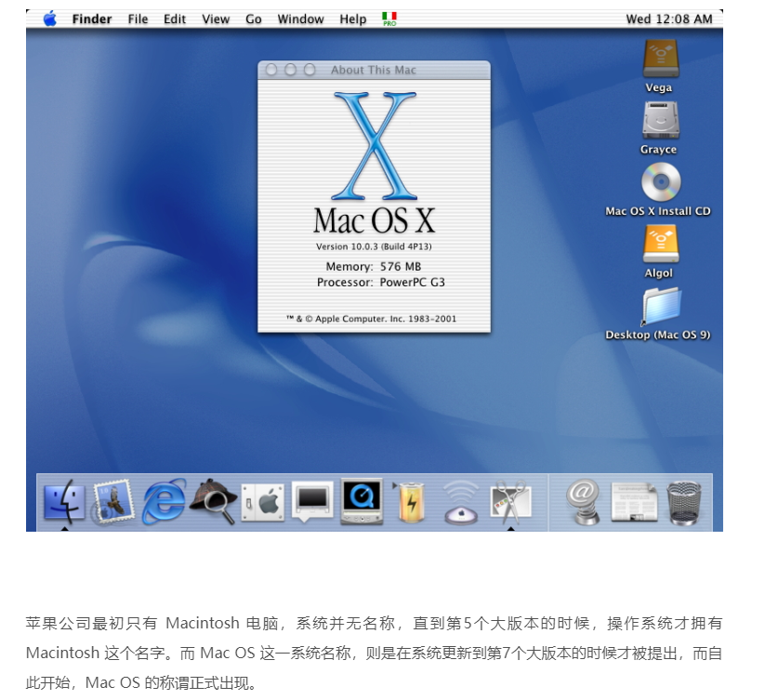Viewport: 765px width, 700px height.
Task: Click the Wed 12:08 AM menu bar clock
Action: pyautogui.click(x=669, y=19)
